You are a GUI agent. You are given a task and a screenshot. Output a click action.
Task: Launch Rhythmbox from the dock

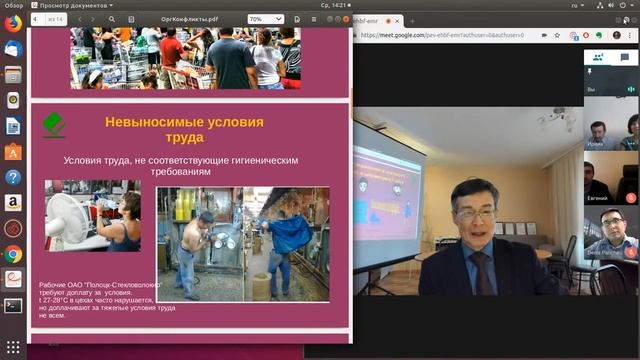[13, 100]
